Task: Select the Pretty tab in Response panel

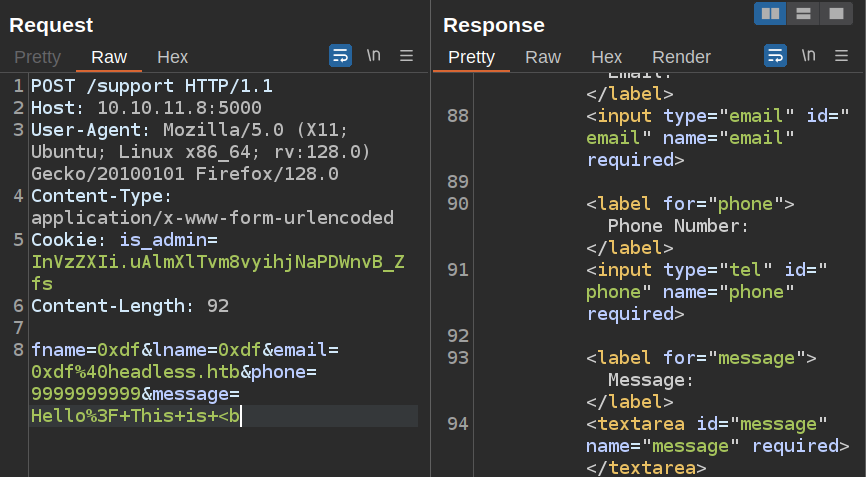Action: pos(471,57)
